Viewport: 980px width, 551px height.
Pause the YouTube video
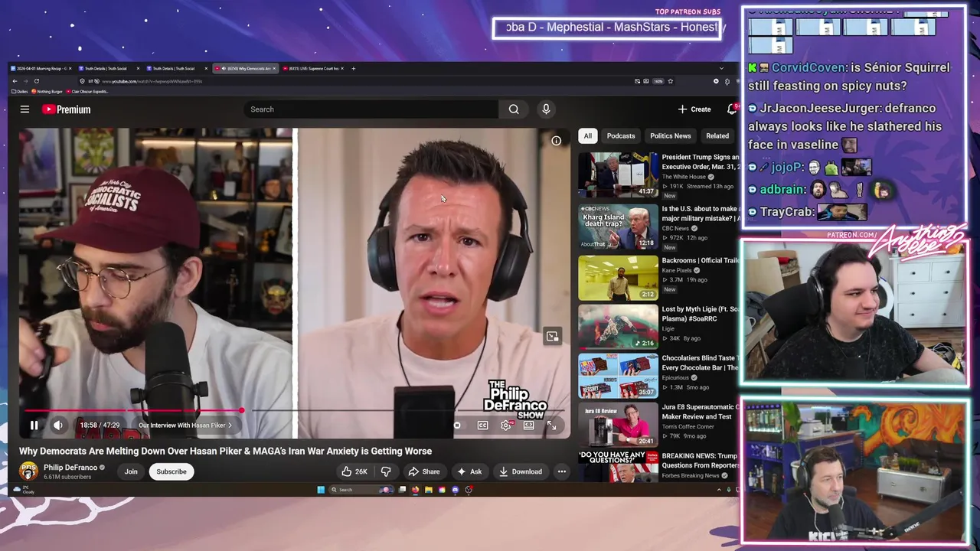click(x=34, y=425)
